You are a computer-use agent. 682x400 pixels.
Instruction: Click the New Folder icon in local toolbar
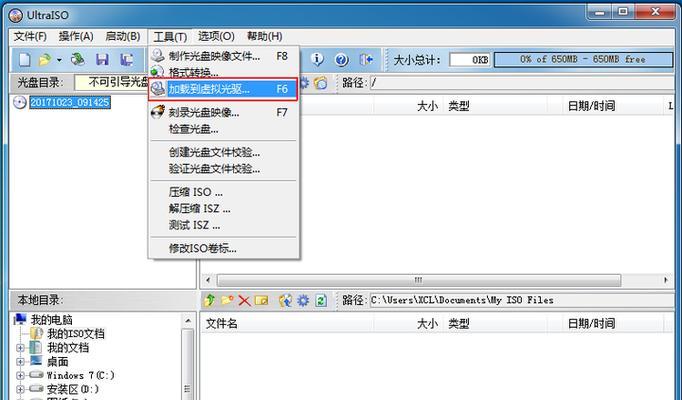(x=227, y=300)
